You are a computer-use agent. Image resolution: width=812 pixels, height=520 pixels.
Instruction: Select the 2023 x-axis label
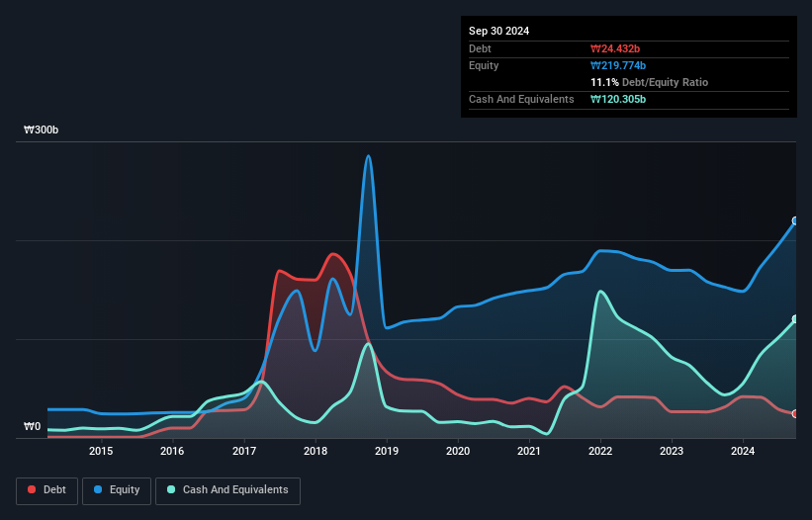click(672, 451)
